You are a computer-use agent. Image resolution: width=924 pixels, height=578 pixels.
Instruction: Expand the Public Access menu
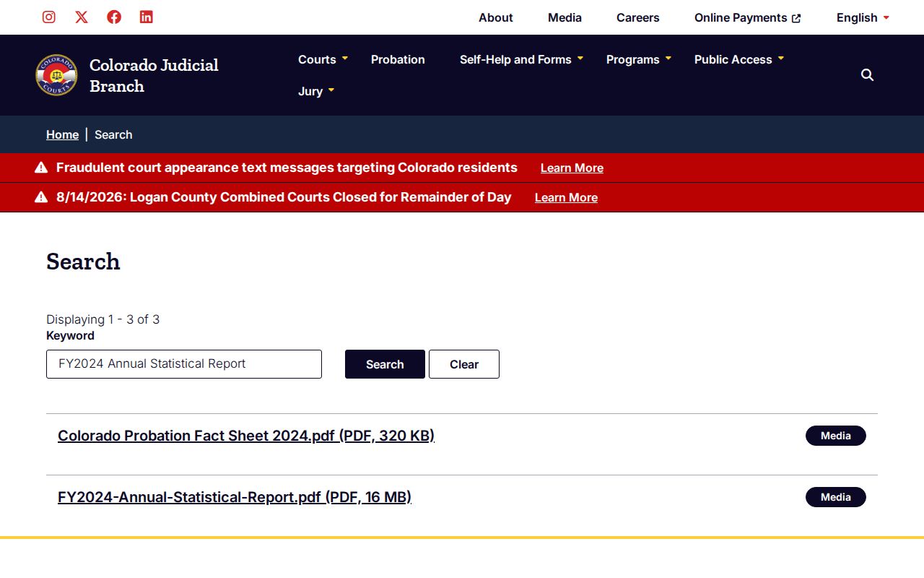coord(739,59)
